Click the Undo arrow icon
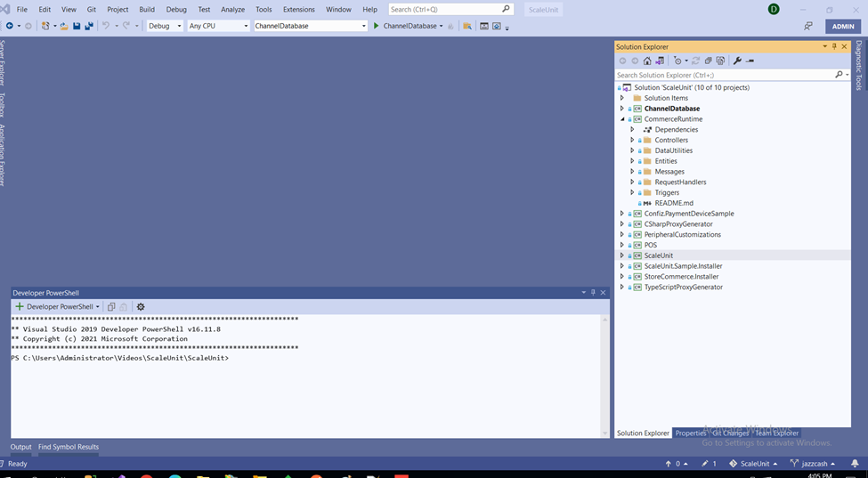Screen dimensions: 868x478 coord(106,26)
